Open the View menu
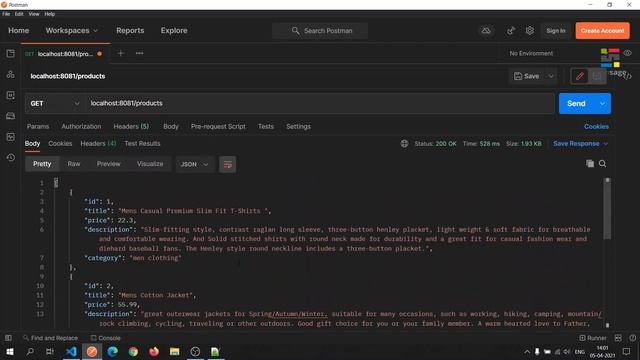640x360 pixels. (34, 14)
